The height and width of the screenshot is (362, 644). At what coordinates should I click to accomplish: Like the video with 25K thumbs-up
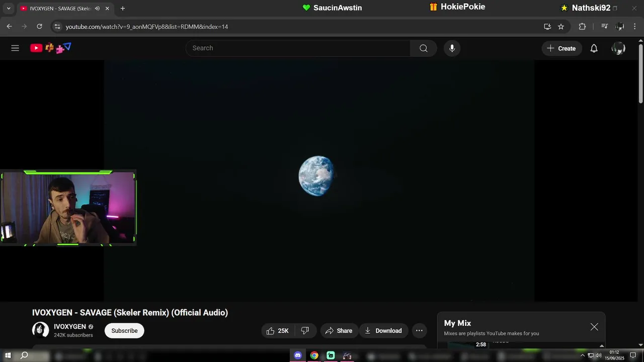click(278, 331)
